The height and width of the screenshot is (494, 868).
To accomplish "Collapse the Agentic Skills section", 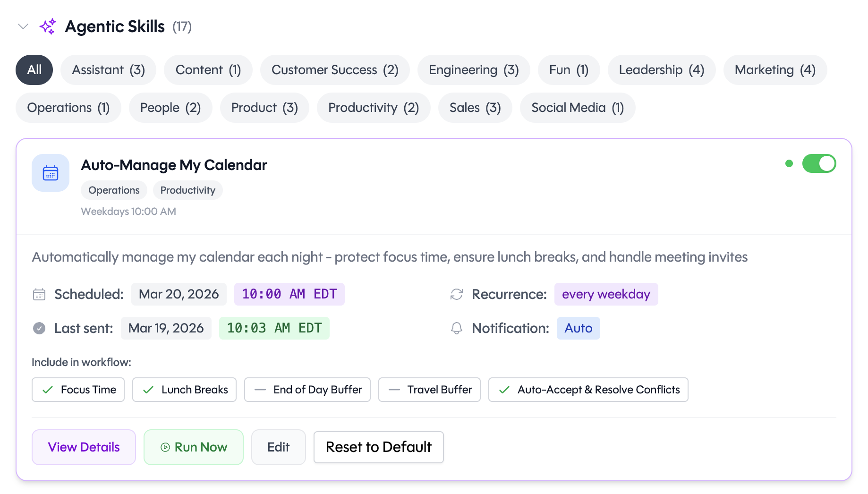I will pos(22,26).
